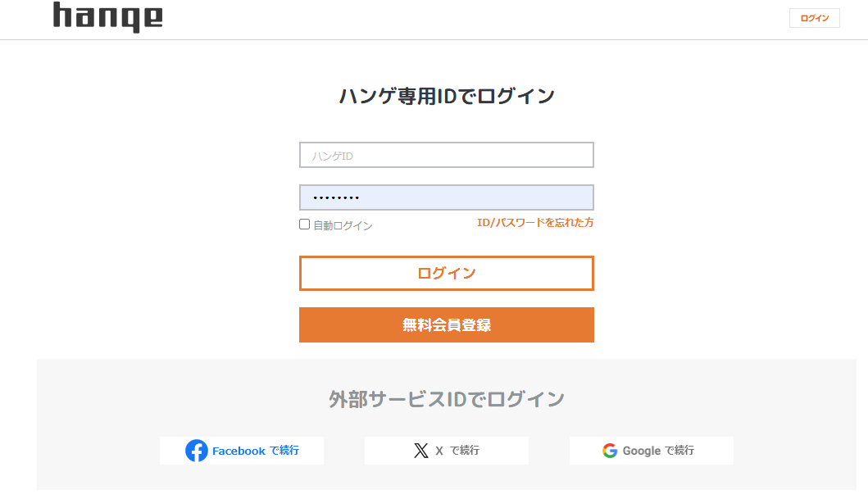Image resolution: width=868 pixels, height=499 pixels.
Task: Click the top-right ログイン header button
Action: click(814, 18)
